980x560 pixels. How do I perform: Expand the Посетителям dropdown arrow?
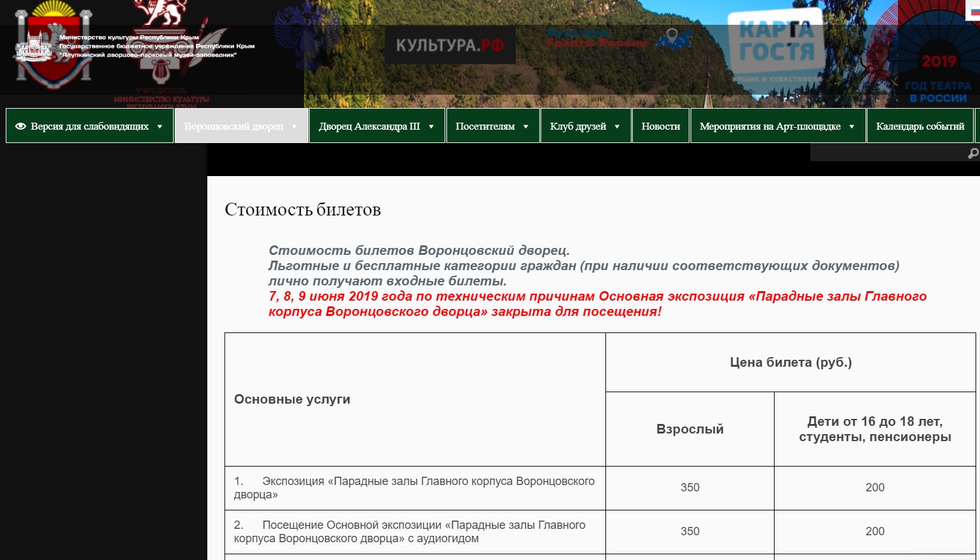526,126
